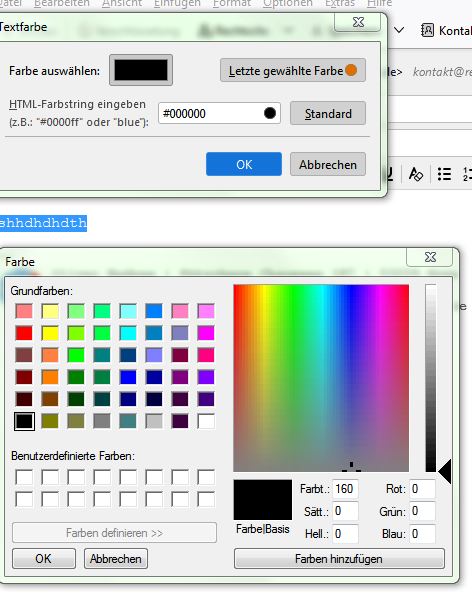Select the first empty custom color slot
This screenshot has height=597, width=472.
click(x=24, y=477)
